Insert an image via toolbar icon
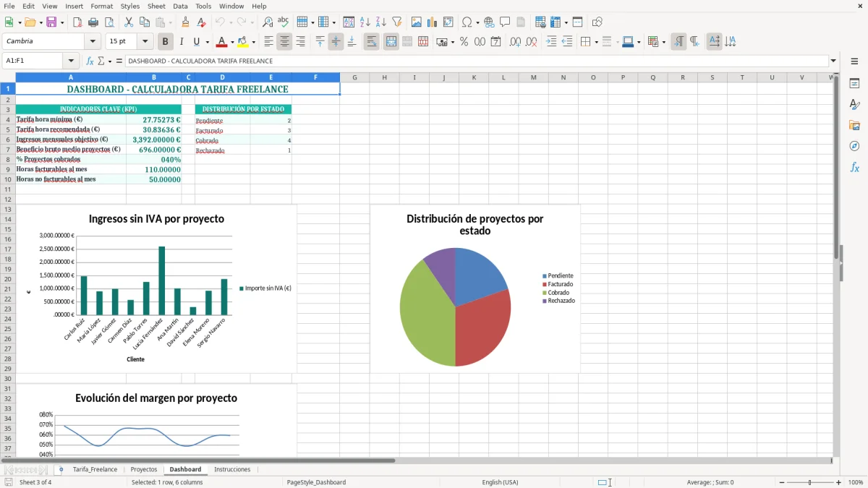Image resolution: width=868 pixels, height=488 pixels. 417,22
